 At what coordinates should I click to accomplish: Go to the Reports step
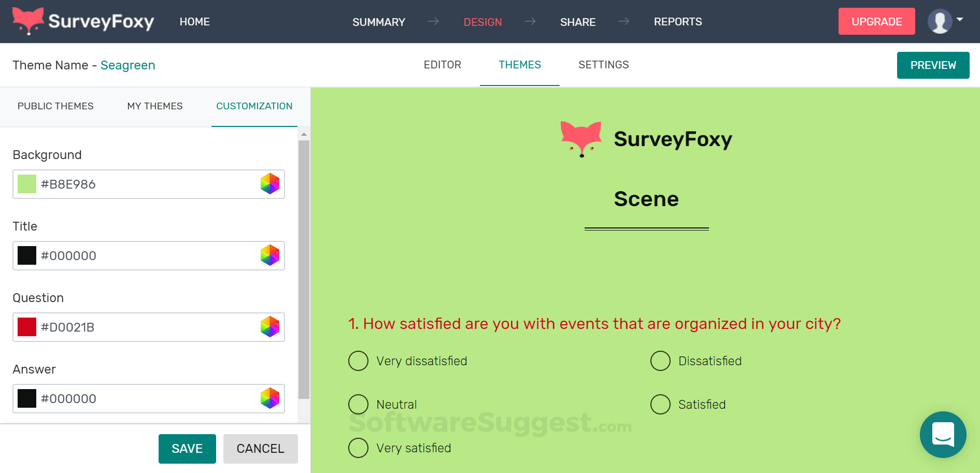[677, 22]
